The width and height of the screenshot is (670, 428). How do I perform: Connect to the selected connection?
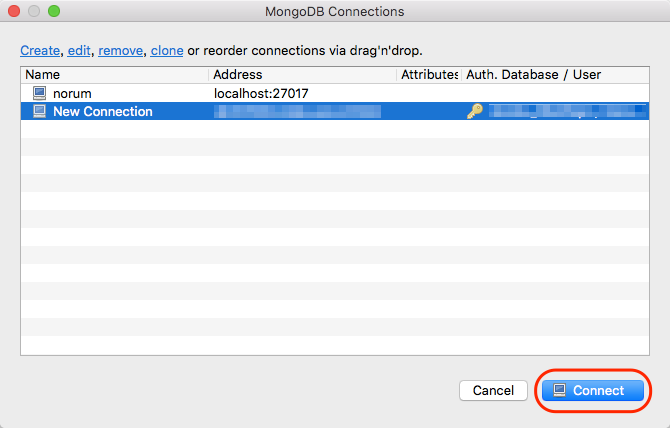coord(593,390)
